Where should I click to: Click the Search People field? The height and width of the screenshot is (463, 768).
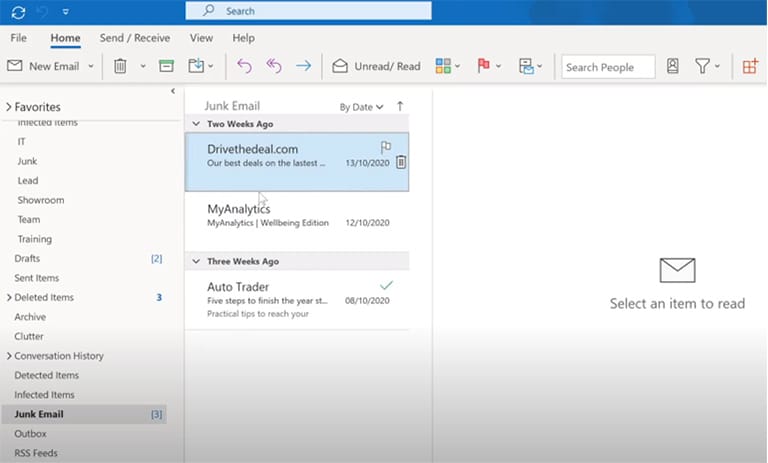tap(608, 67)
